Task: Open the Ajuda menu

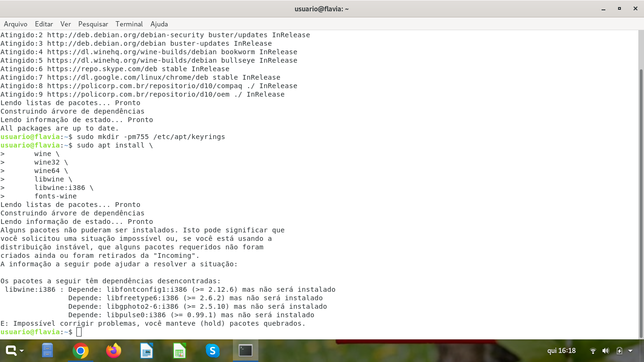Action: click(x=159, y=24)
